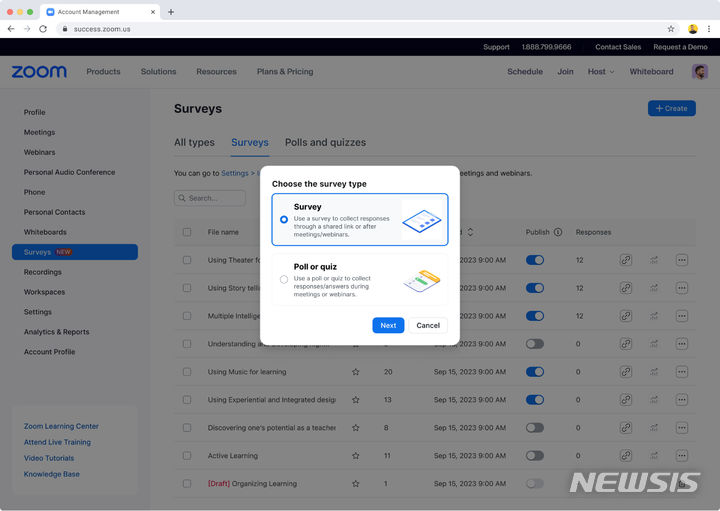Copy link for Using Theater survey row
Screen dimensions: 720x511
tap(625, 260)
